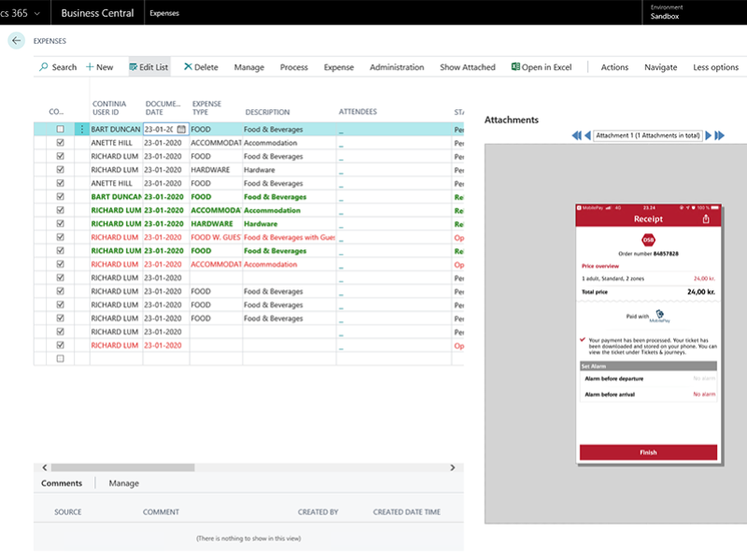Toggle checkbox for green Richard Lum Accommodation row

pyautogui.click(x=60, y=210)
